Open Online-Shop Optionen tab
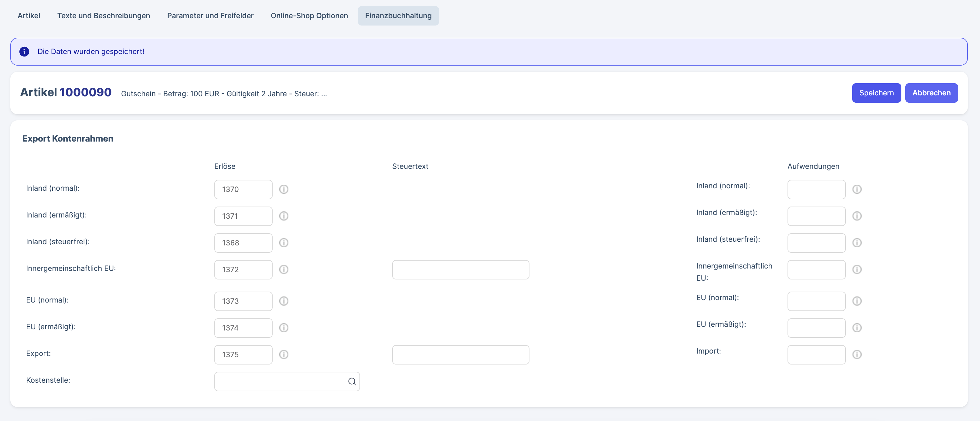This screenshot has height=421, width=980. 309,15
